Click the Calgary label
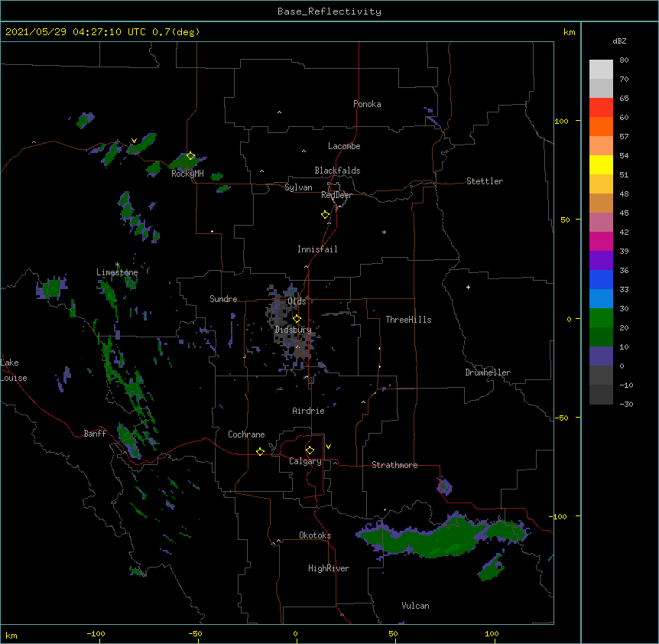Viewport: 659px width, 644px height. (305, 461)
